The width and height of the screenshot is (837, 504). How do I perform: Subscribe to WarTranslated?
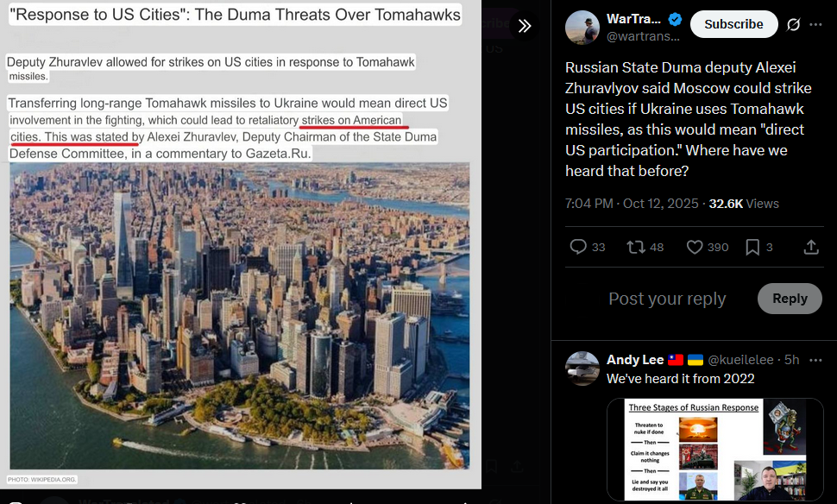[733, 24]
